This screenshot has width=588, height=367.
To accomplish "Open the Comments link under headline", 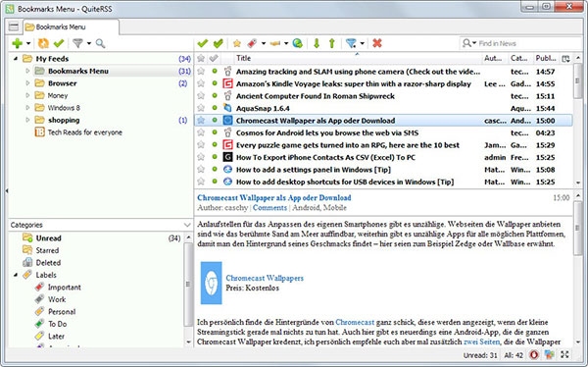I will click(x=269, y=208).
